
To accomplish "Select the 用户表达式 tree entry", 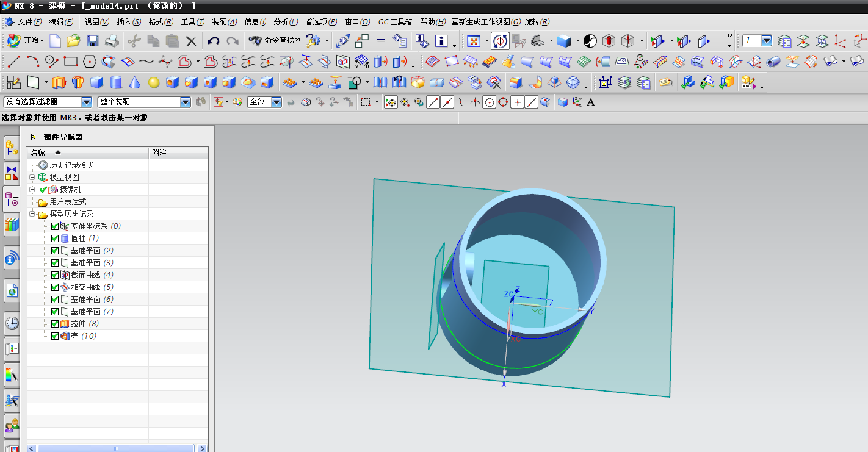I will (68, 202).
